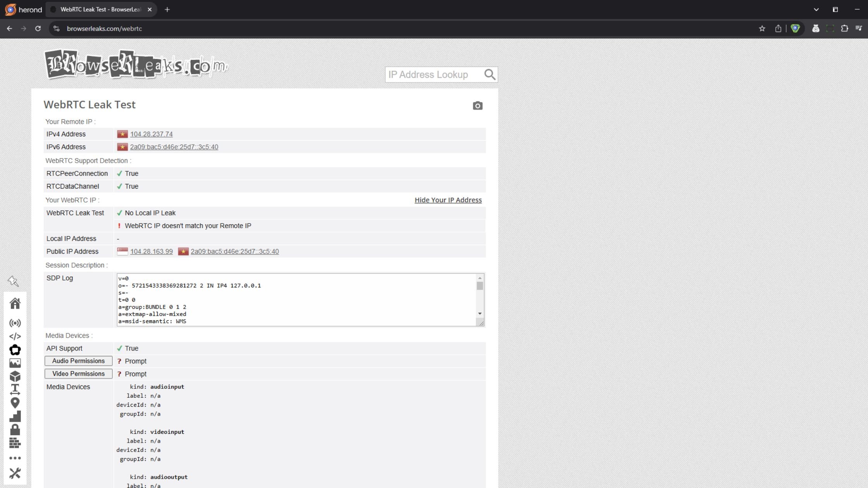
Task: Click the "RTCDataChannel" label
Action: (x=72, y=186)
